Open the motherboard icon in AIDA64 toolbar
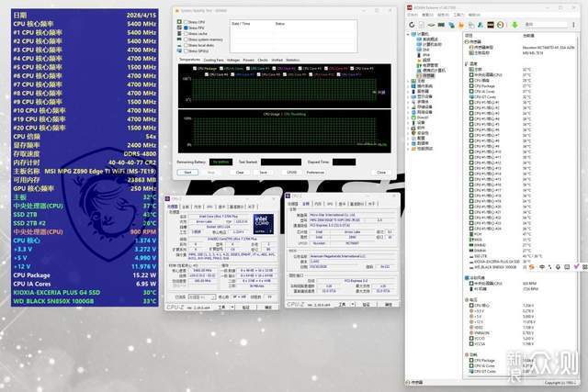Viewport: 588px width, 392px height. pyautogui.click(x=431, y=25)
